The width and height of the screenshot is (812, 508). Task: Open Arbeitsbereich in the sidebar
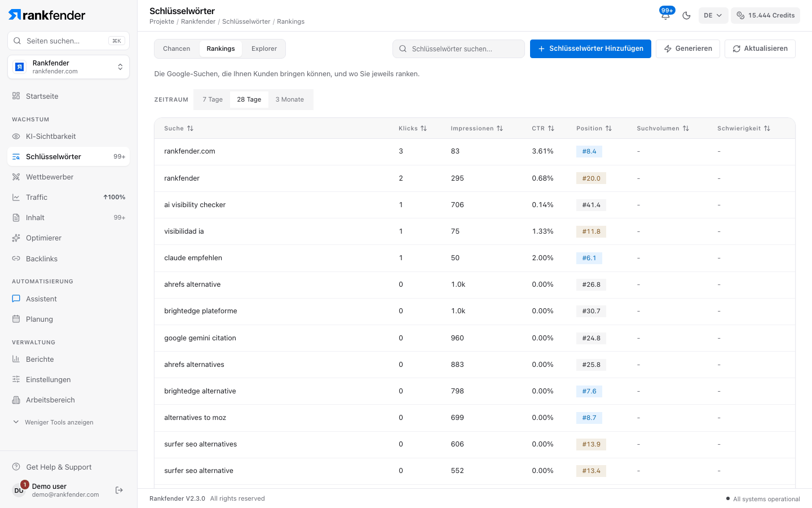point(69,400)
